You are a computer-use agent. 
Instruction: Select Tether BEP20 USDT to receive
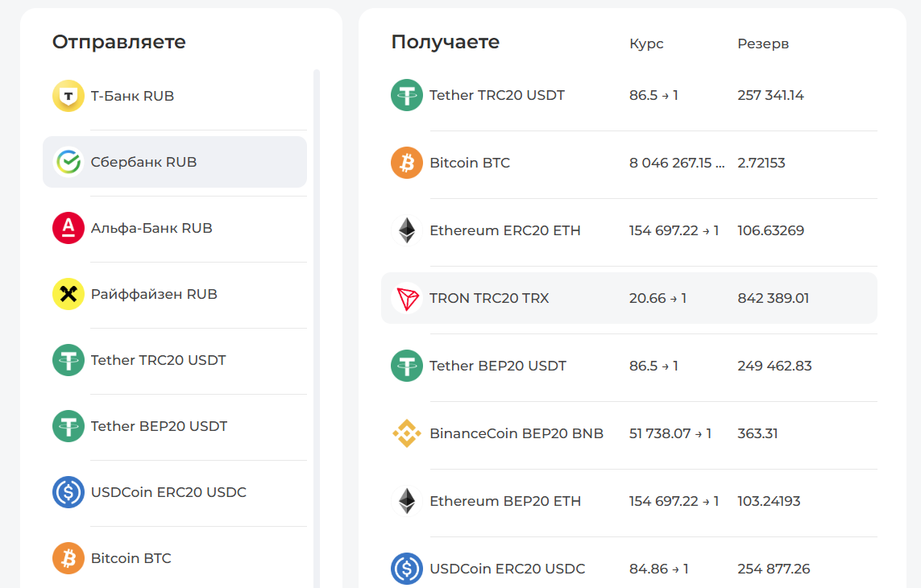coord(629,366)
